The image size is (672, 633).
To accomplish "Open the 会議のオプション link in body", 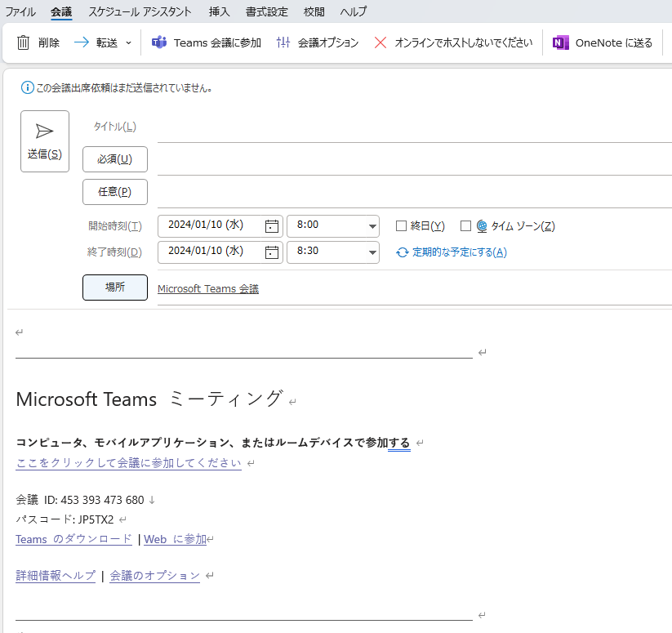I will pyautogui.click(x=154, y=576).
